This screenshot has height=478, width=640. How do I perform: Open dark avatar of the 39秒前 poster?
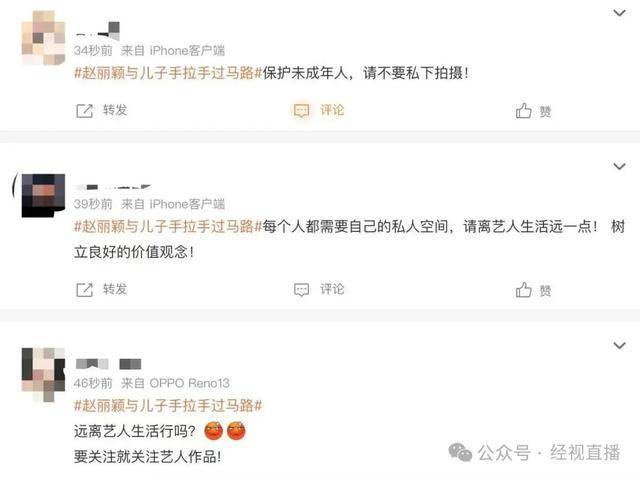[43, 195]
